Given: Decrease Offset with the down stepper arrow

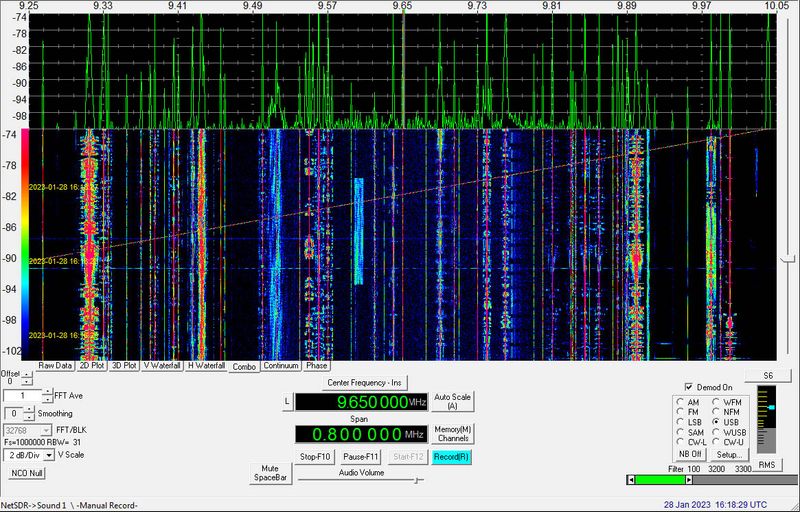Looking at the screenshot, I should [x=27, y=383].
